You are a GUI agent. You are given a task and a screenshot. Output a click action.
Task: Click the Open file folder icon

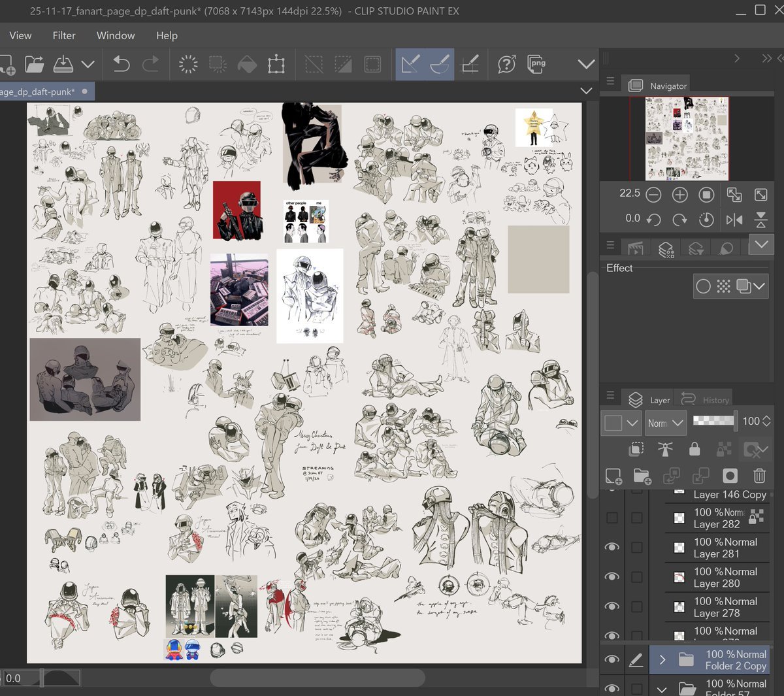pyautogui.click(x=34, y=64)
